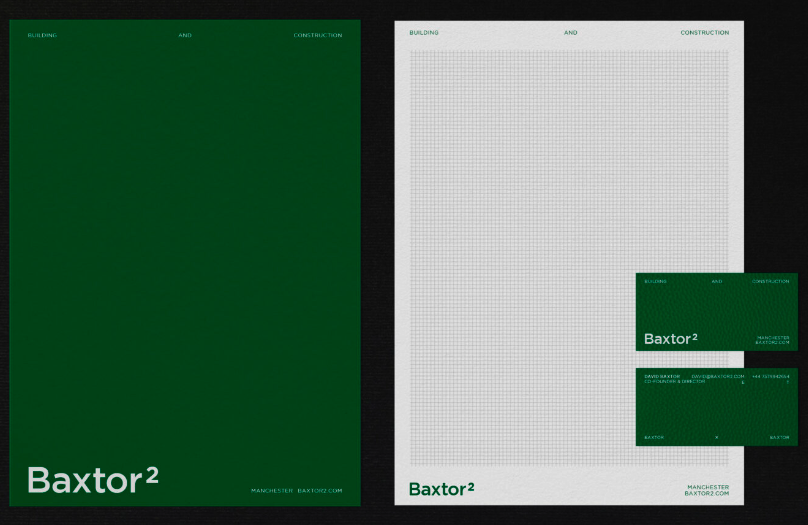The height and width of the screenshot is (525, 808).
Task: Select 'CONSTRUCTION' text atop the green poster
Action: coord(317,35)
